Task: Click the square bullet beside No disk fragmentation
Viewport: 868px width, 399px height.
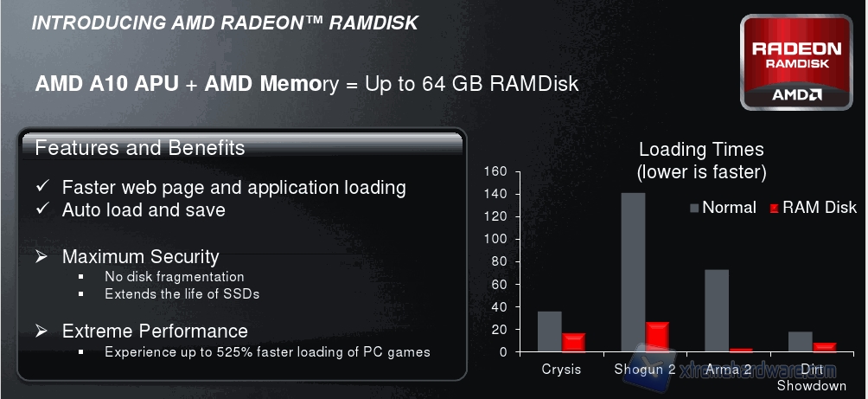Action: click(x=80, y=277)
